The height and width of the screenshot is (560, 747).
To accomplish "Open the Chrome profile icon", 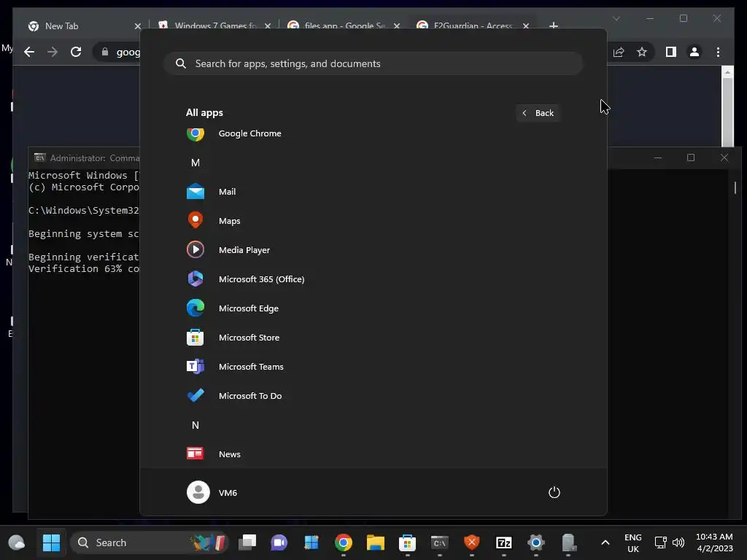I will point(694,52).
